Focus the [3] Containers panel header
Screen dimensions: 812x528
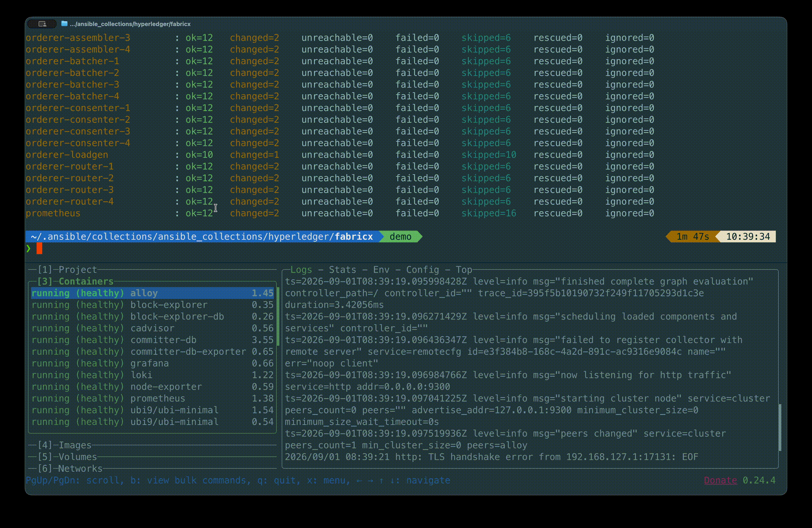click(x=75, y=281)
